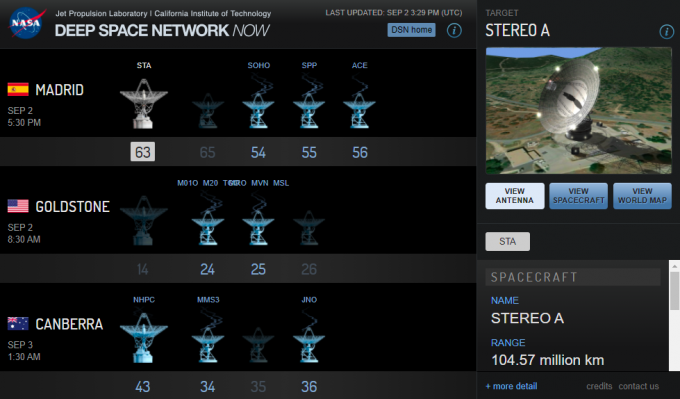
Task: Click antenna number 35
Action: coord(258,386)
